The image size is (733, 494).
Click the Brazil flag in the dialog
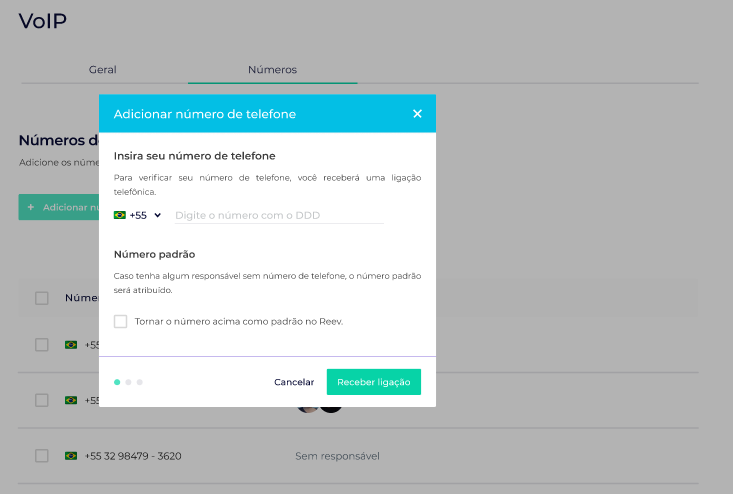point(120,215)
